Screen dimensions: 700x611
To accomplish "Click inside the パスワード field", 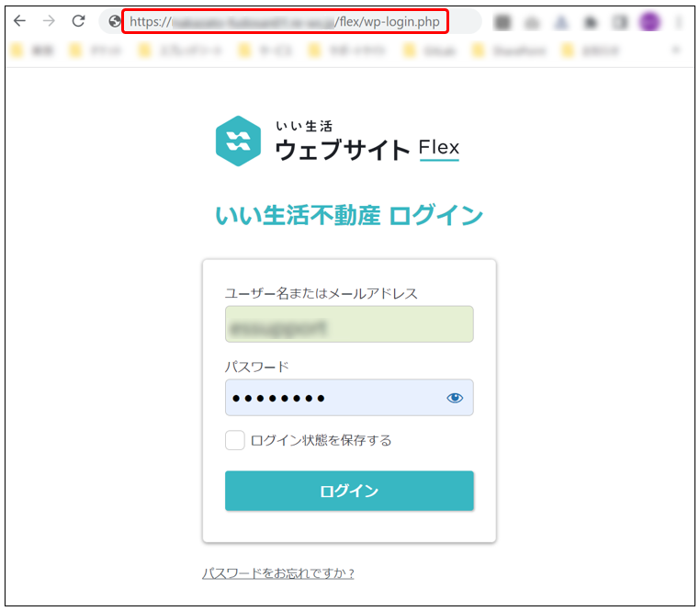I will pyautogui.click(x=331, y=398).
